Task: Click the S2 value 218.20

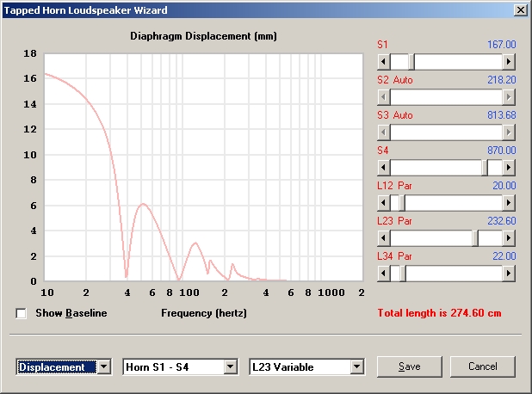Action: pos(502,80)
